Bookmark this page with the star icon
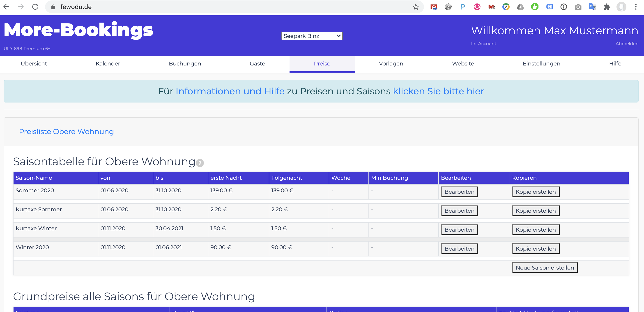The width and height of the screenshot is (644, 312). 416,7
